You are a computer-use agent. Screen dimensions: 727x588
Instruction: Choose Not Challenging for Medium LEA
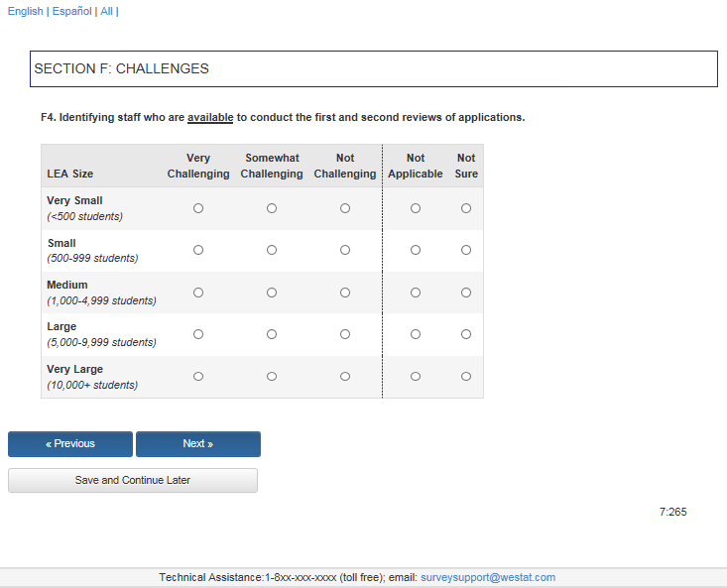[345, 293]
